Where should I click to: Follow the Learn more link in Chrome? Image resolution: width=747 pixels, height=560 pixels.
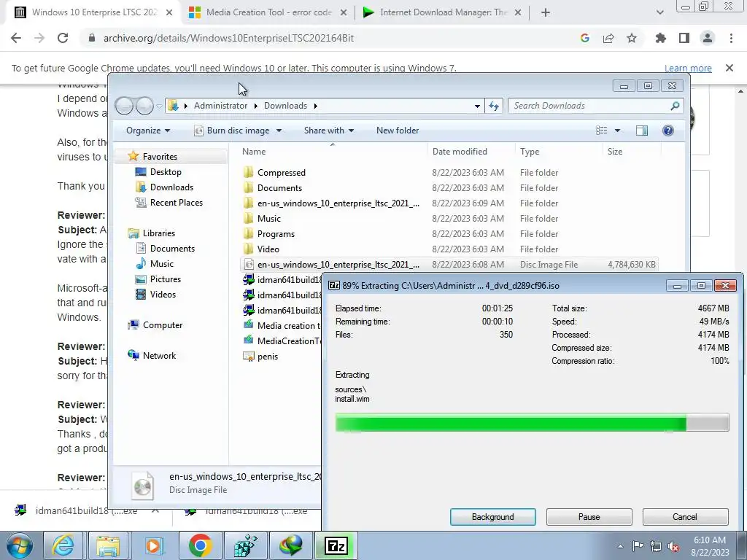point(688,68)
